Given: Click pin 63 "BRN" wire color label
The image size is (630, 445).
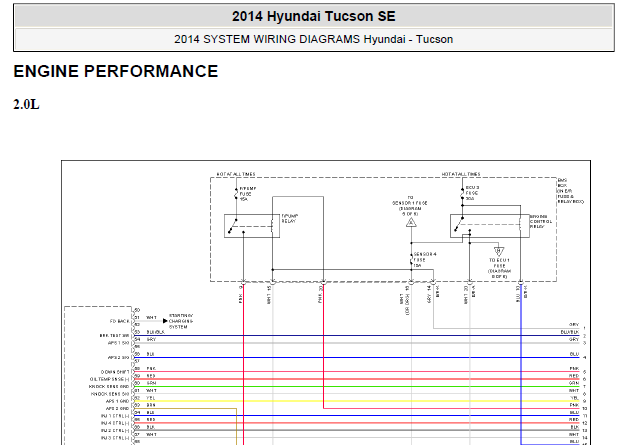Looking at the screenshot, I should tap(151, 405).
